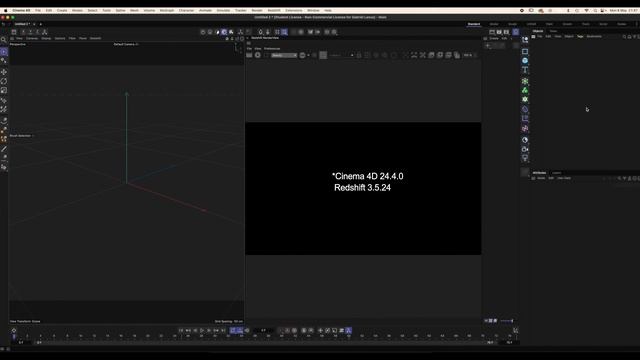
Task: Open the viewport Display menu
Action: [x=46, y=38]
